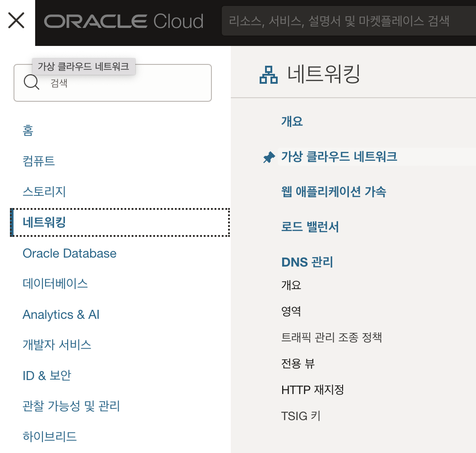Open 컴퓨트 category
The height and width of the screenshot is (453, 476).
[39, 161]
